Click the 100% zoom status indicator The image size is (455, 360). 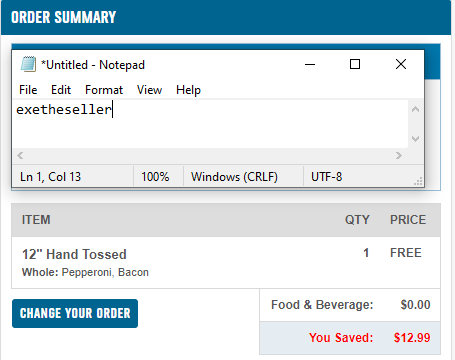pos(155,177)
